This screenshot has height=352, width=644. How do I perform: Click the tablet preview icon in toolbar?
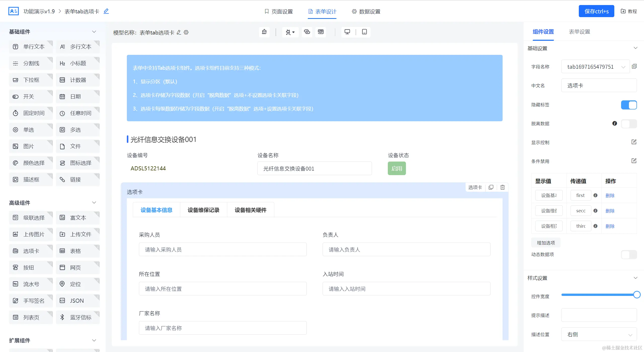click(x=364, y=32)
